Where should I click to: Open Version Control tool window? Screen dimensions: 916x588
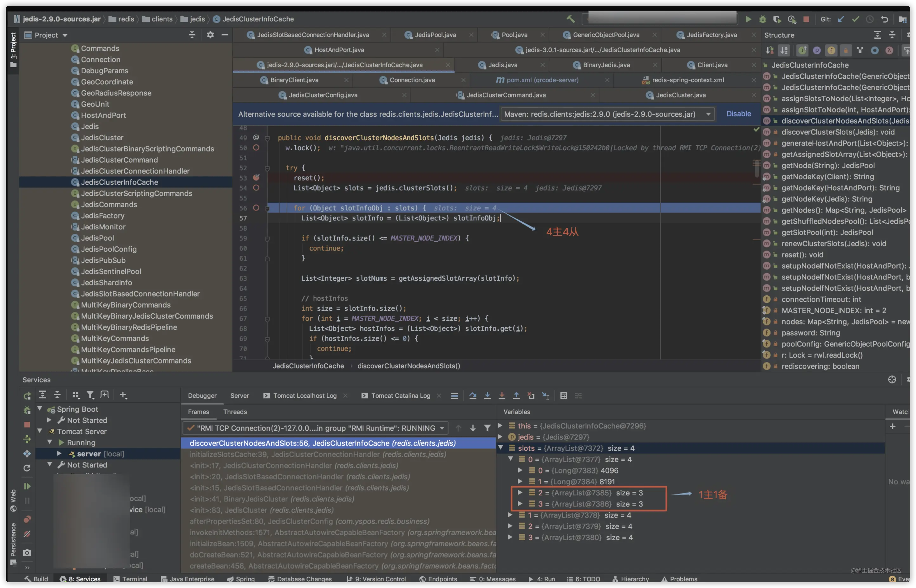[376, 579]
